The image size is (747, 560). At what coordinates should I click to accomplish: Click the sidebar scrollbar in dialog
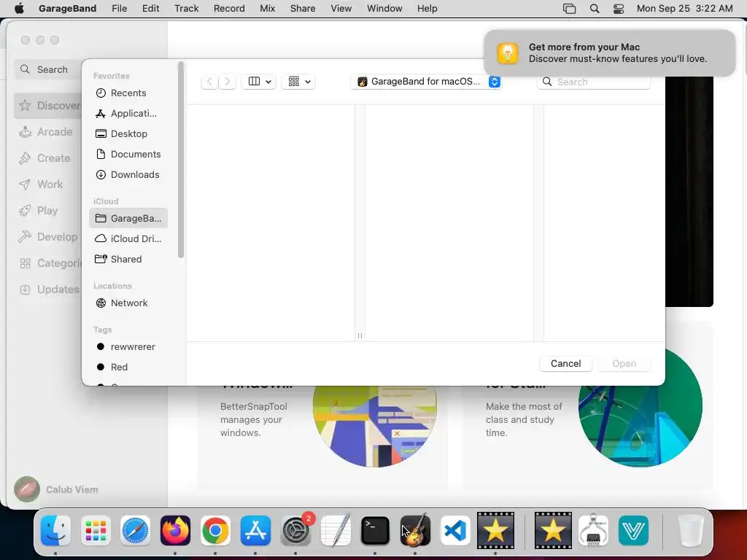pyautogui.click(x=181, y=160)
